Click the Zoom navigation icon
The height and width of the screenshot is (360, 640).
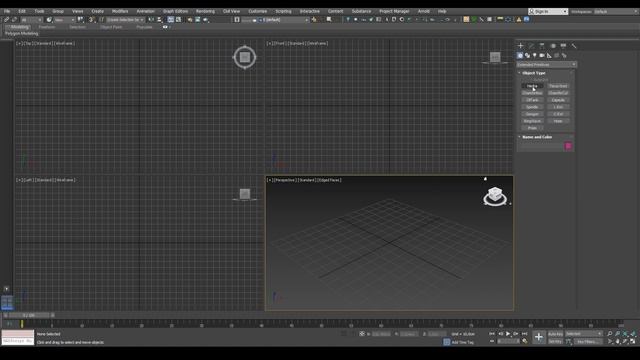tap(610, 334)
